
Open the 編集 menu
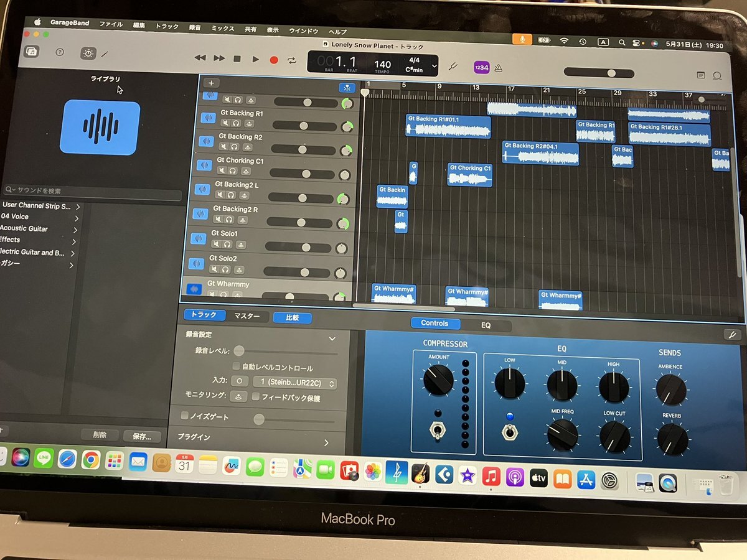tap(139, 26)
